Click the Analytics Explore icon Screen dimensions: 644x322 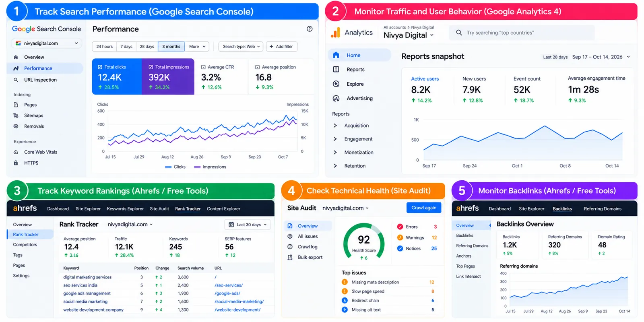coord(336,84)
